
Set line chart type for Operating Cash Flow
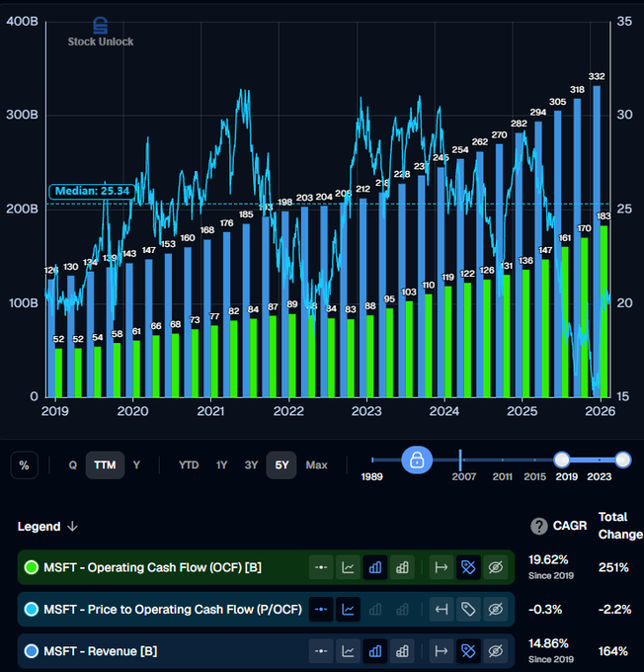(348, 567)
